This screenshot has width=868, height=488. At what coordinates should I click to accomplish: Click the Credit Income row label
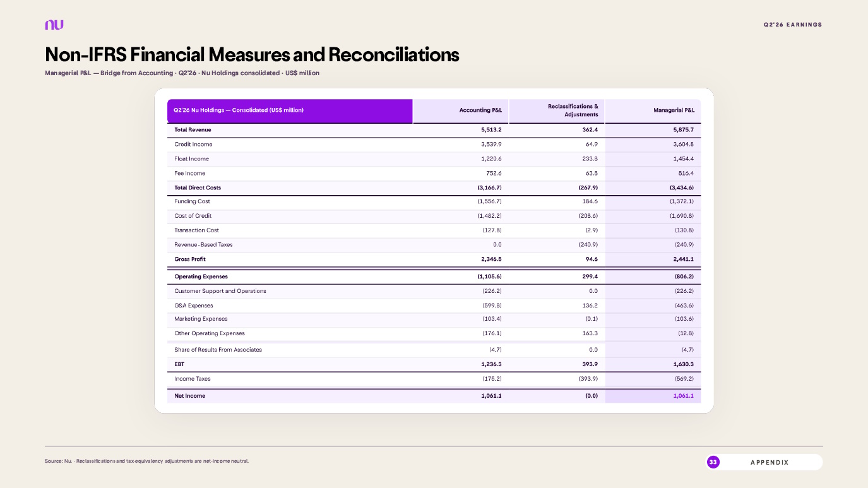[x=193, y=145]
